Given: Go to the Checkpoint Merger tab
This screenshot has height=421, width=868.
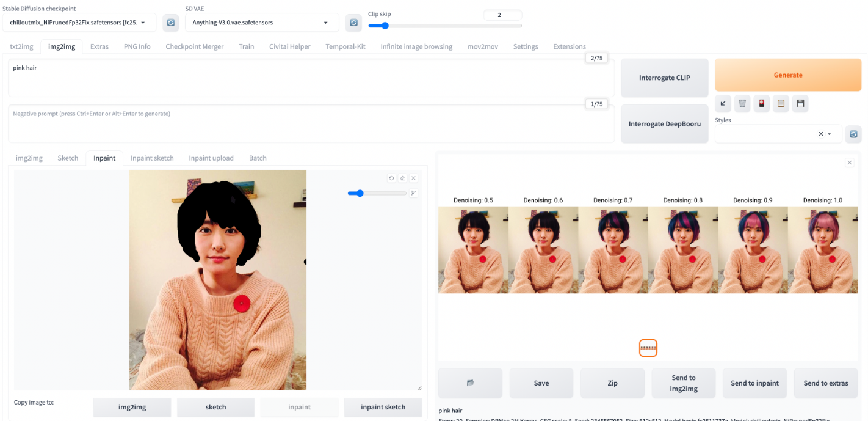Looking at the screenshot, I should pos(195,46).
